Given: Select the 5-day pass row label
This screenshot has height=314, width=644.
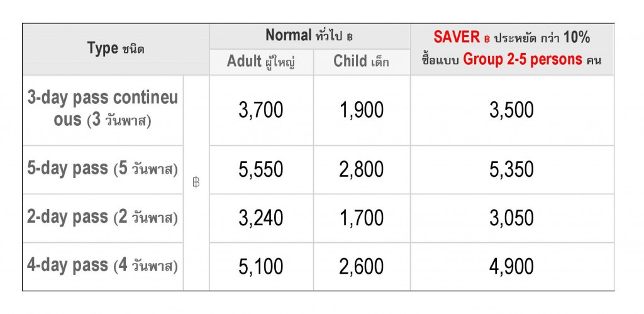Looking at the screenshot, I should [x=103, y=170].
